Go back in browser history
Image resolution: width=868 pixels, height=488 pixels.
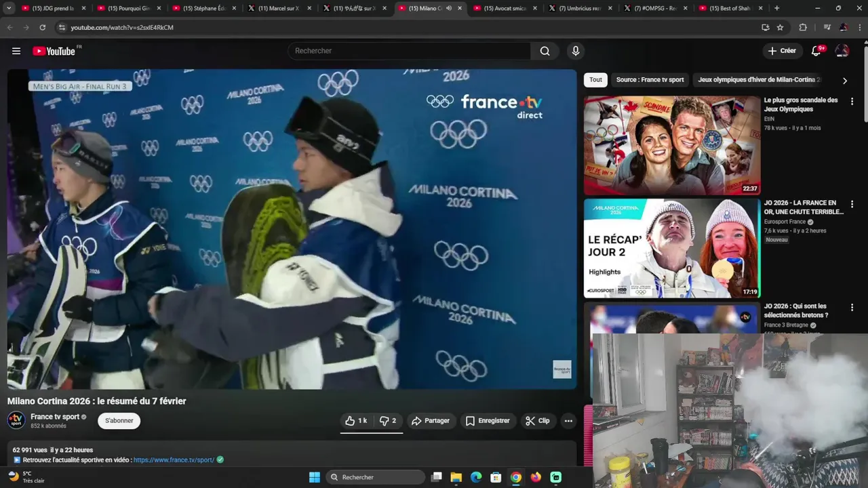coord(9,28)
